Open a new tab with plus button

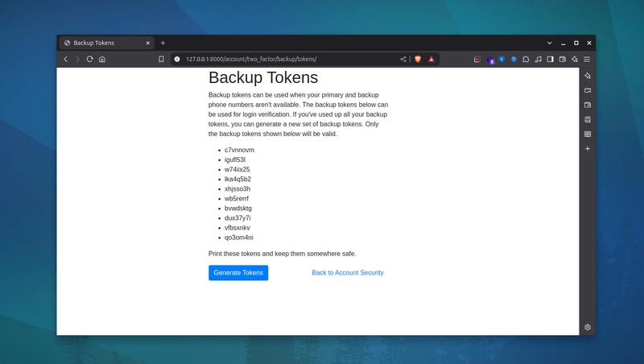[x=163, y=43]
